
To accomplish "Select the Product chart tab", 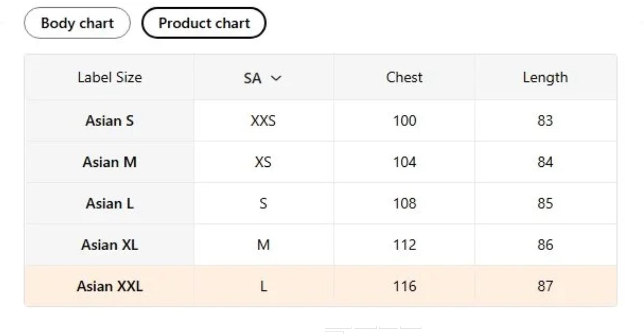I will [x=204, y=23].
